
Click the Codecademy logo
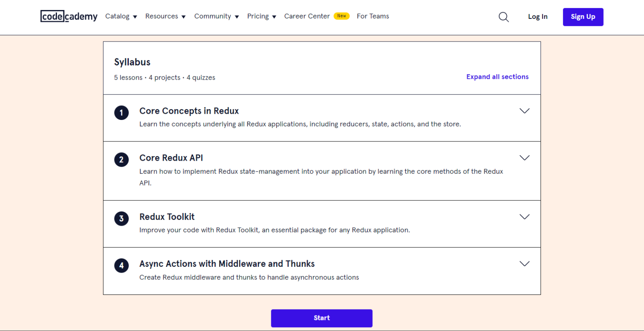pyautogui.click(x=69, y=16)
